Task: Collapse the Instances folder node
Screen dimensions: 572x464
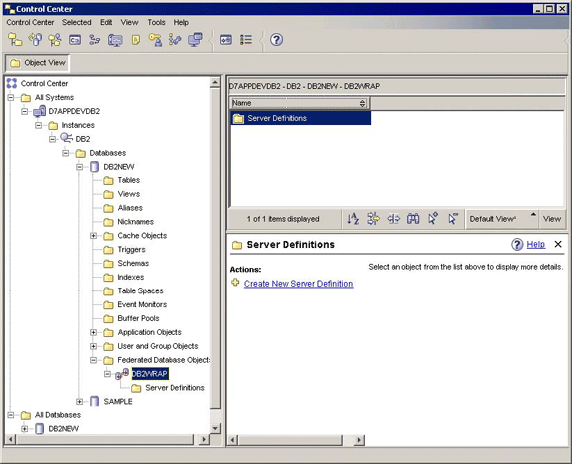Action: (38, 125)
